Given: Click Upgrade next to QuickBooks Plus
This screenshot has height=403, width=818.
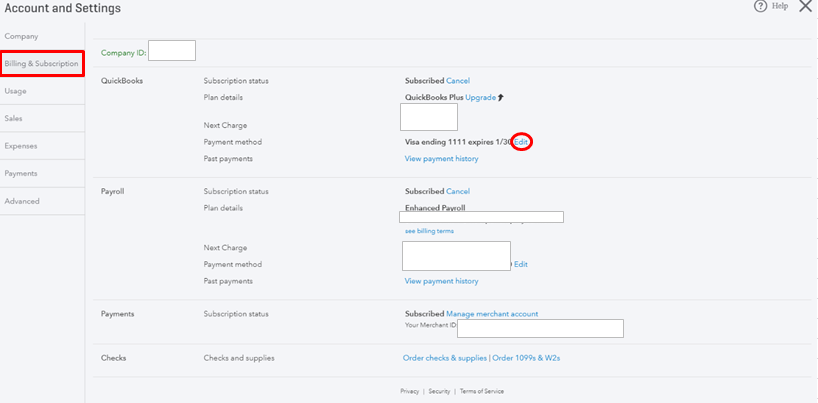Looking at the screenshot, I should point(480,98).
